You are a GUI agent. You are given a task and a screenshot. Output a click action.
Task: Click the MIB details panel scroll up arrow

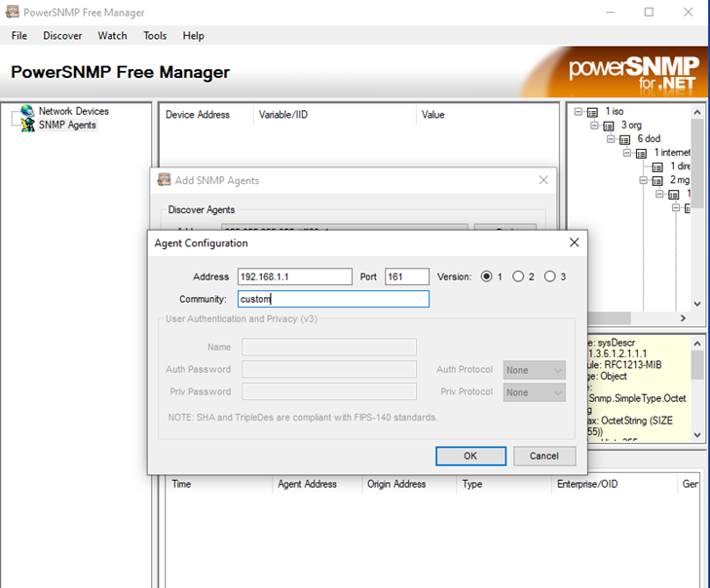point(697,344)
